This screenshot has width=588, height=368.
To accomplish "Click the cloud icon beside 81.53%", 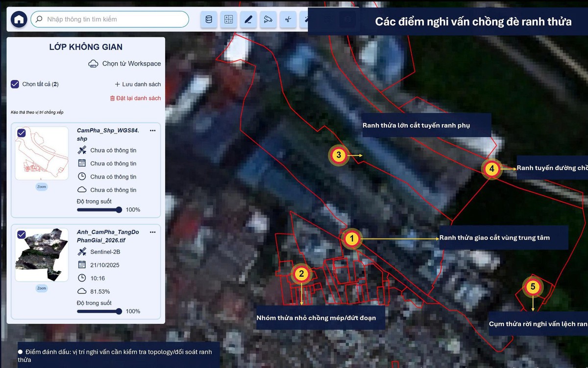I will coord(82,291).
